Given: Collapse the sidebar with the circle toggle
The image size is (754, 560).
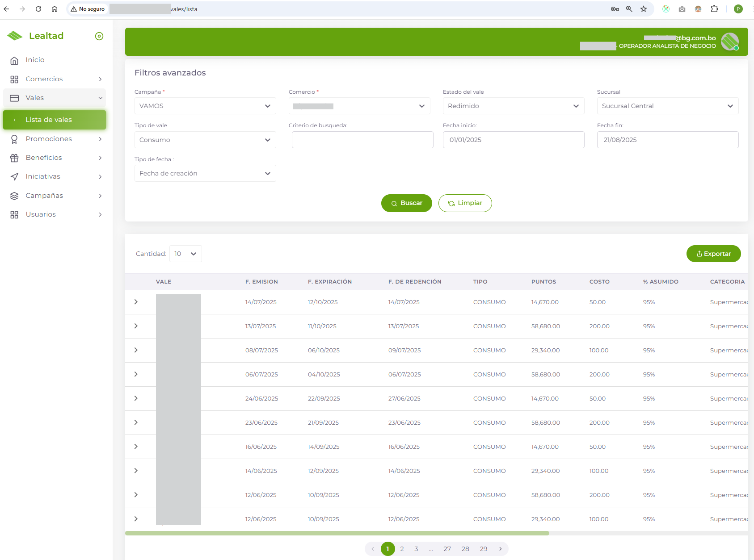Looking at the screenshot, I should click(x=99, y=36).
